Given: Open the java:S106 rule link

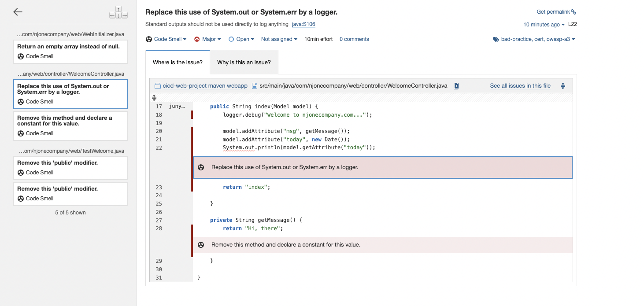Looking at the screenshot, I should 303,25.
